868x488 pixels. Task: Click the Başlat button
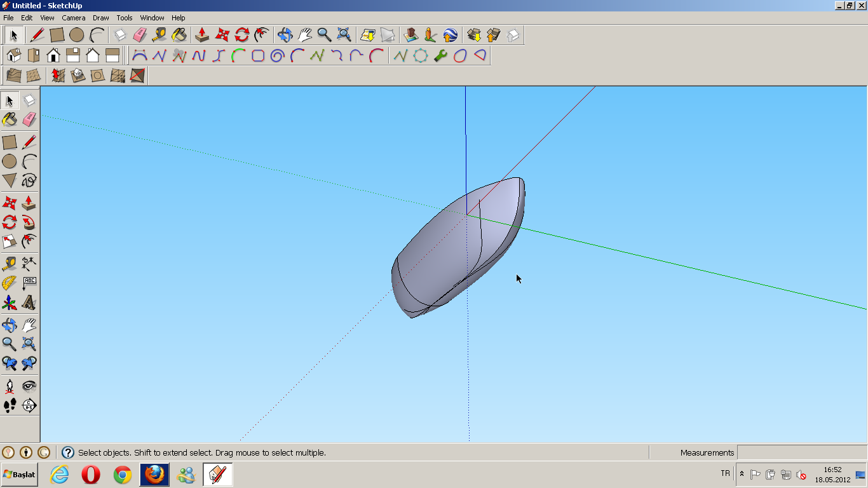click(19, 473)
